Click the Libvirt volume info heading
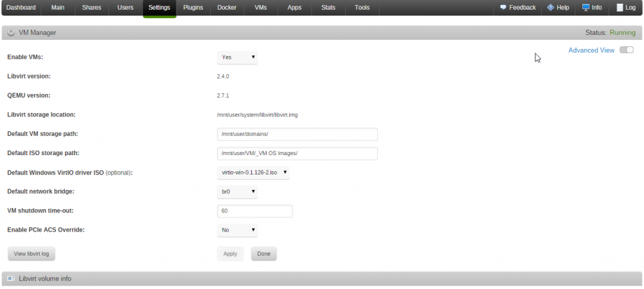This screenshot has width=644, height=289. pos(45,279)
